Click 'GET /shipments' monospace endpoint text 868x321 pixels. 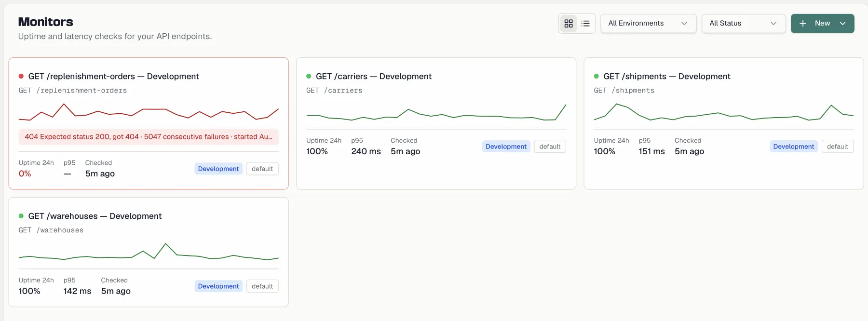[x=624, y=91]
